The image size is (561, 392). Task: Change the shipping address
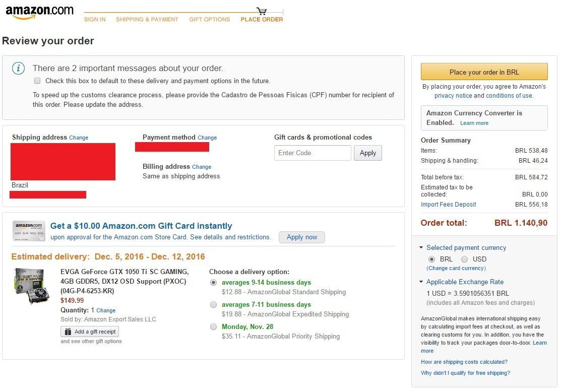pyautogui.click(x=79, y=138)
